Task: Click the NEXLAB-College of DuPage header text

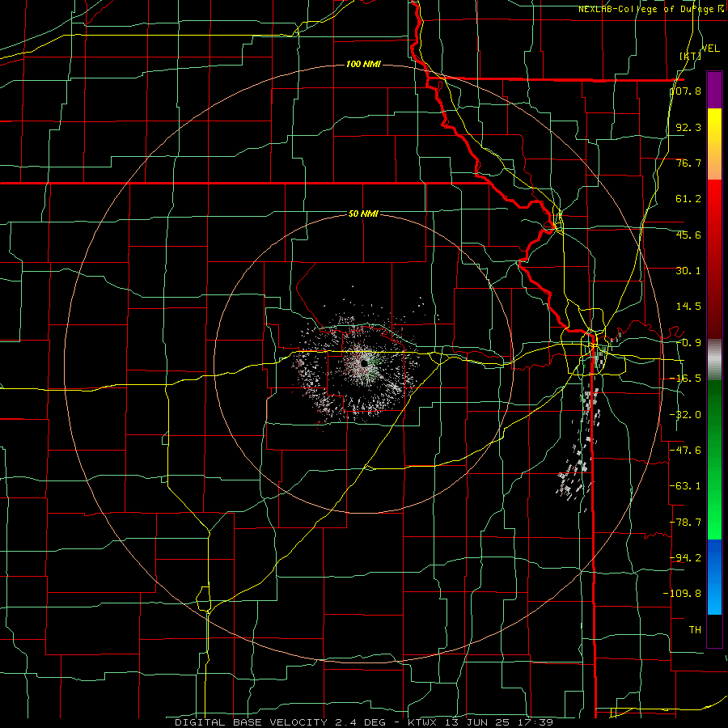Action: [650, 9]
